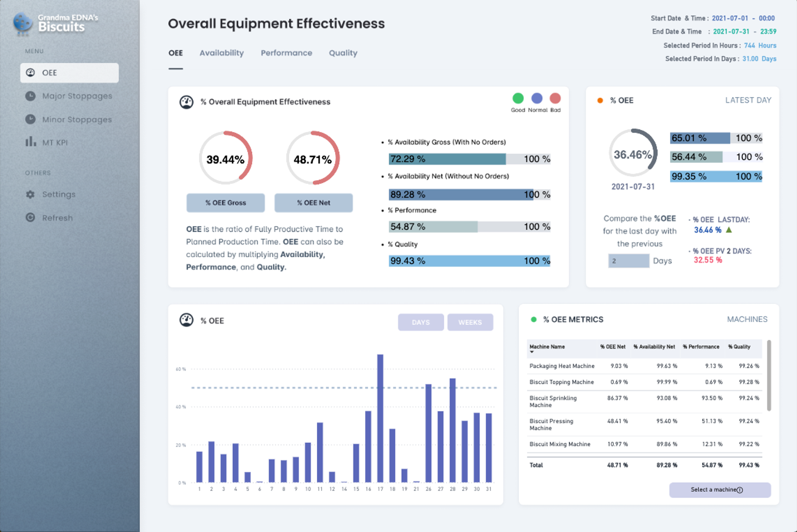Click the OEE gauge icon in sidebar
The image size is (797, 532).
point(30,73)
